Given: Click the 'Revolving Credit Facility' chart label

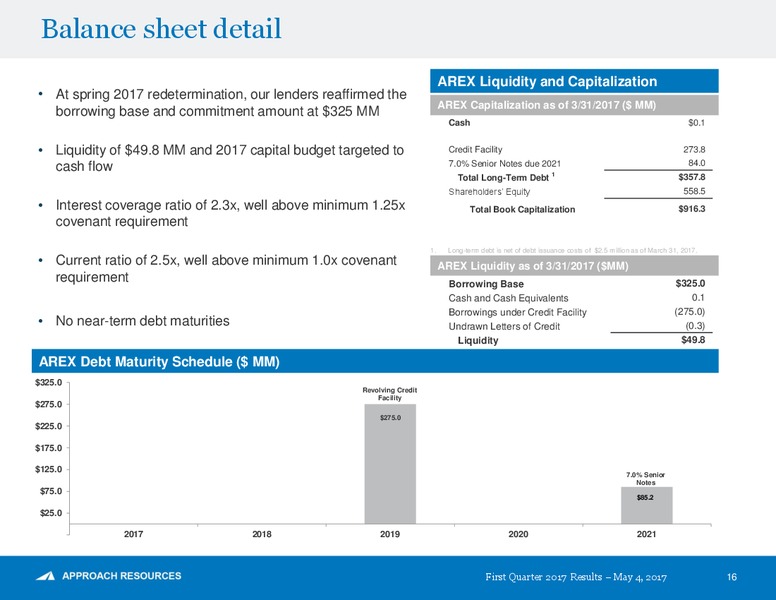Looking at the screenshot, I should [x=390, y=394].
